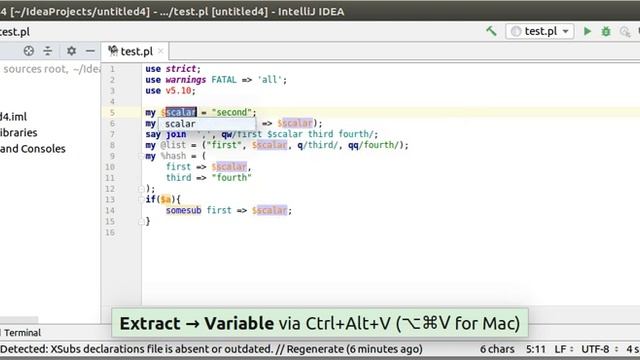Click the fold end marker on line 15
The width and height of the screenshot is (640, 360).
[140, 221]
